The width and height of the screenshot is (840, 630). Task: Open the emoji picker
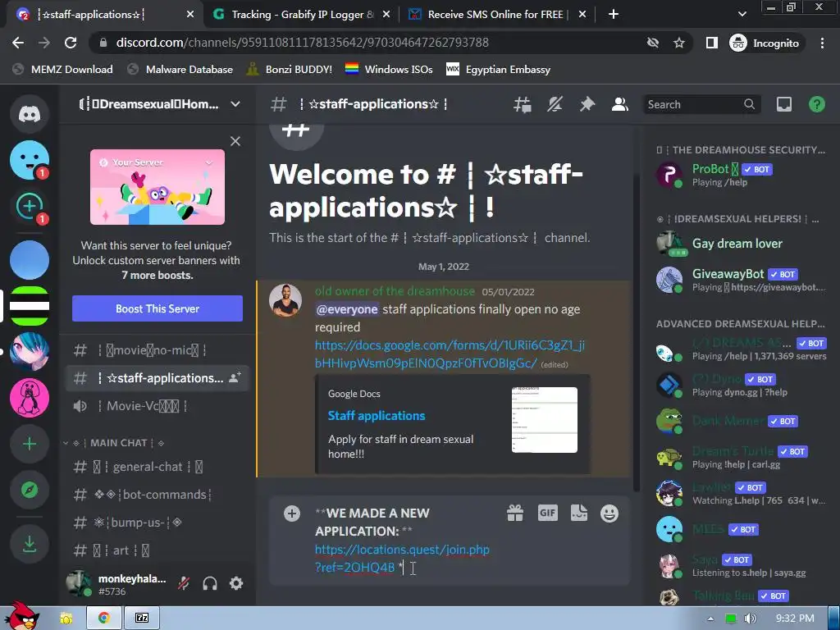click(x=609, y=514)
